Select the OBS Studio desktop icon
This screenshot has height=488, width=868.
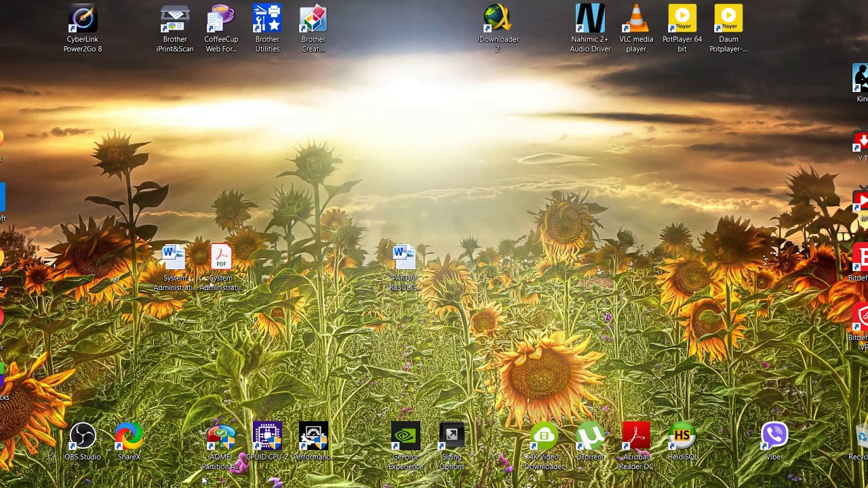[83, 436]
